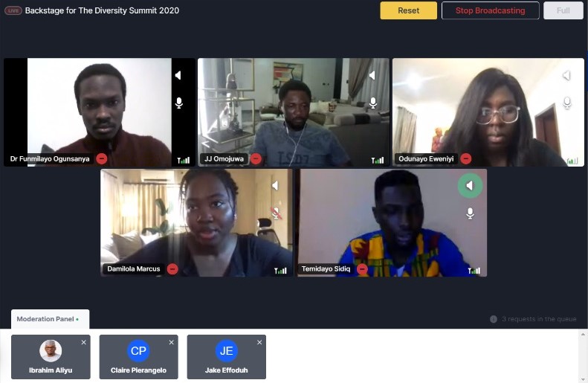Remove JJ Omojuwa from the stage
Viewport: 588px width, 383px height.
pyautogui.click(x=256, y=158)
